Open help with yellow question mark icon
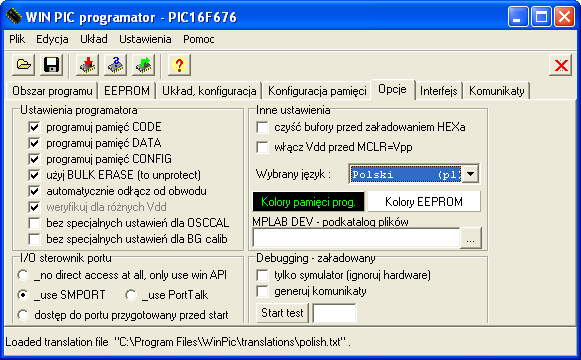The height and width of the screenshot is (360, 581). click(x=179, y=65)
